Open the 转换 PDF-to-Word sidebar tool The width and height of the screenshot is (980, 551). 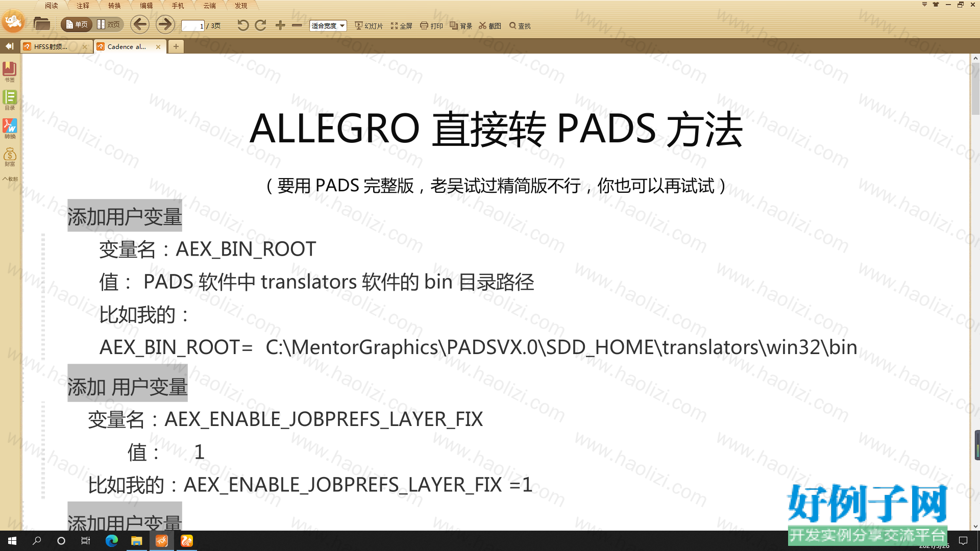pos(10,128)
